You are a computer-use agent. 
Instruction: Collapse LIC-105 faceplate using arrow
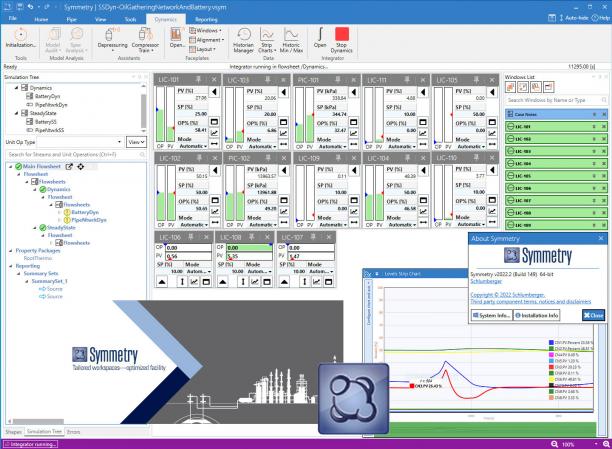click(x=492, y=92)
